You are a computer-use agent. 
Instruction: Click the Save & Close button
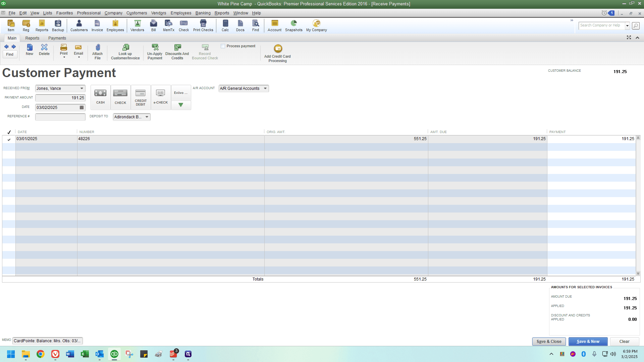point(549,342)
